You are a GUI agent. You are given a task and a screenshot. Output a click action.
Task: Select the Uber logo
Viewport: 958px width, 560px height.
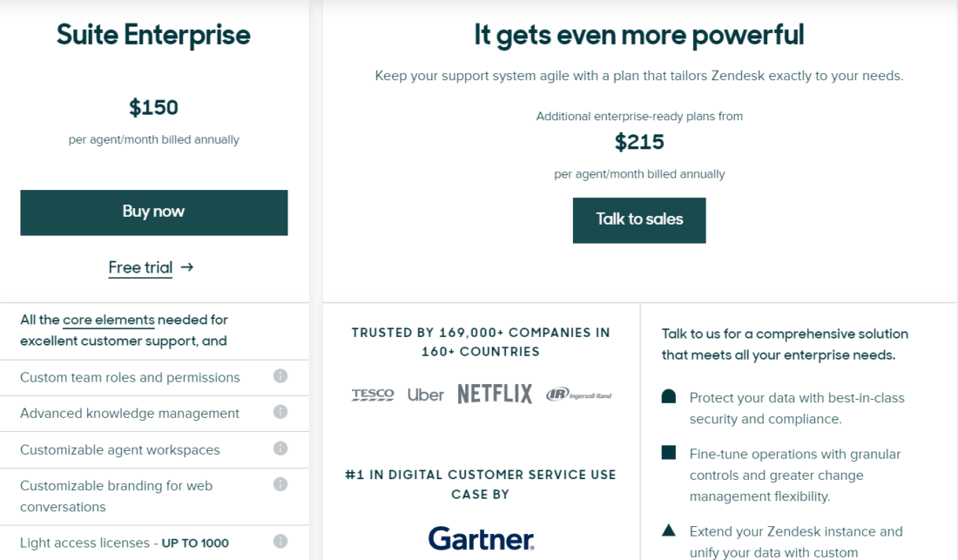click(x=425, y=394)
